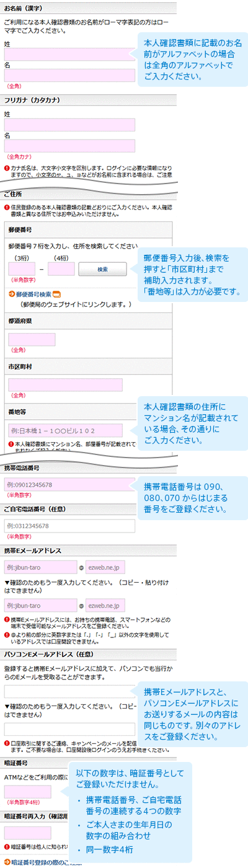Click the ezweb.ne.jp mobile email domain field
The height and width of the screenshot is (868, 248).
pos(105,567)
